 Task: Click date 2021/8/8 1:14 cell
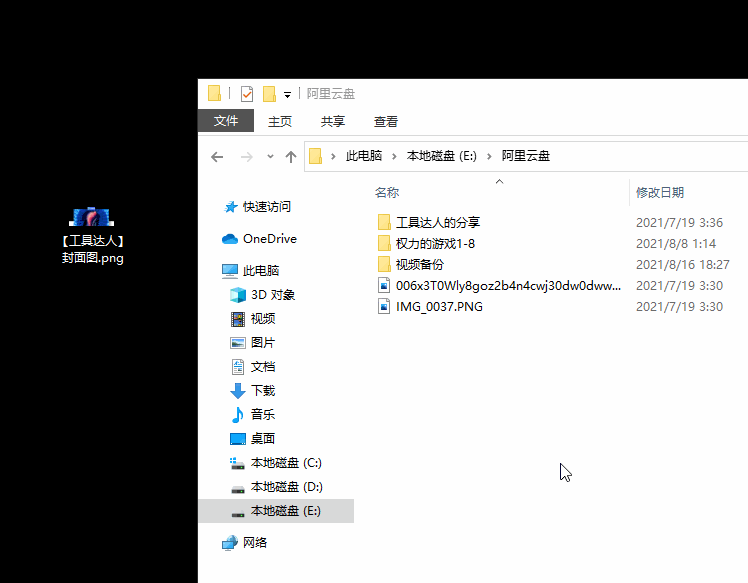coord(676,243)
